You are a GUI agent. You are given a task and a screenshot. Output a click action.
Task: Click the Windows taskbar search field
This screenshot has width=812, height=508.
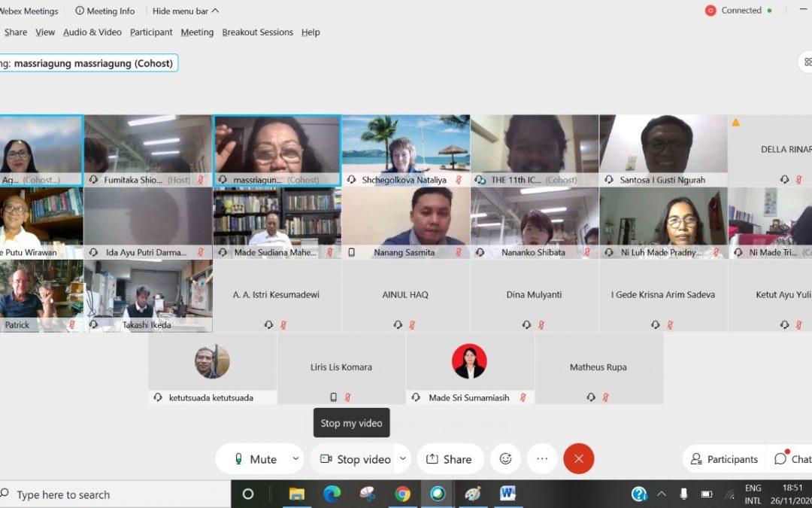pos(113,494)
